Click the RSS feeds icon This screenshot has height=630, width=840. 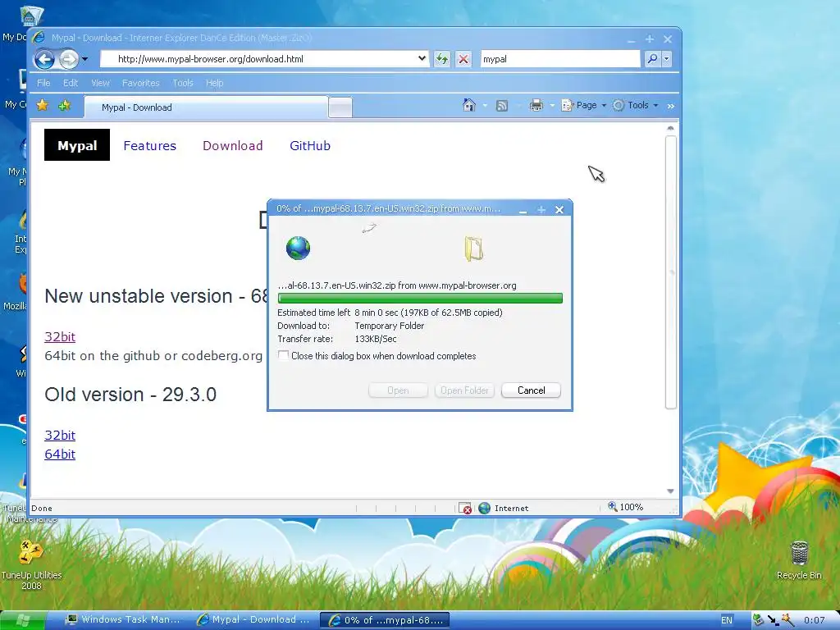coord(502,106)
